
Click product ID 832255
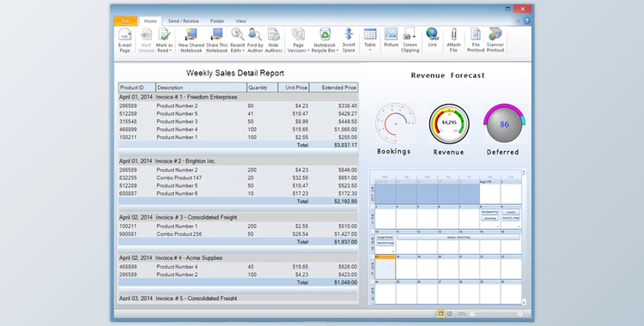(128, 178)
